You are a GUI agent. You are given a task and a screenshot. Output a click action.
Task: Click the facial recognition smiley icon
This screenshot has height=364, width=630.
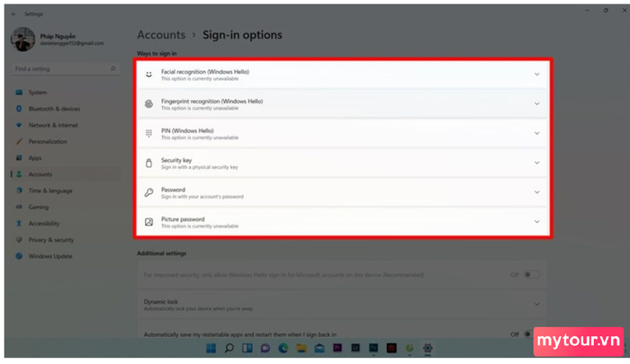148,75
